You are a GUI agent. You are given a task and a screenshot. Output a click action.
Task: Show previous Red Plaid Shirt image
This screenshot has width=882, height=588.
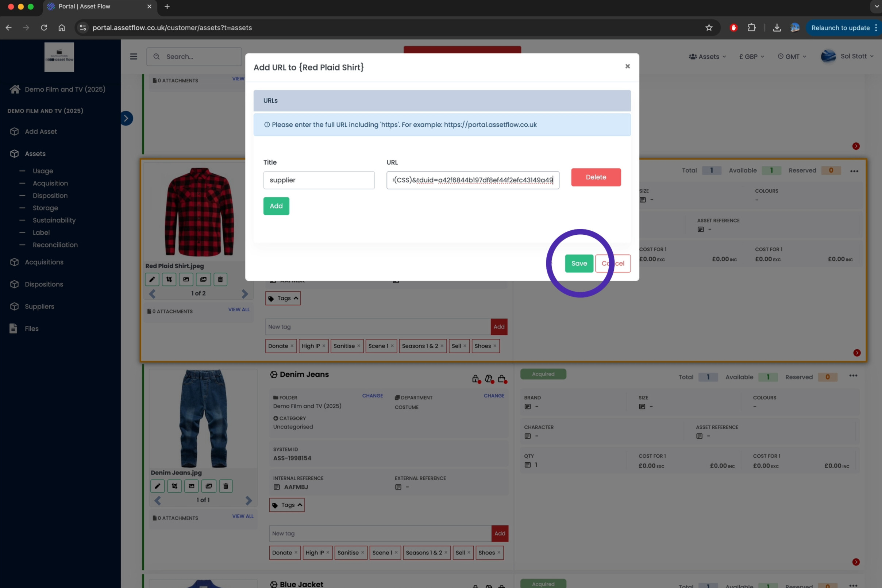pyautogui.click(x=152, y=293)
